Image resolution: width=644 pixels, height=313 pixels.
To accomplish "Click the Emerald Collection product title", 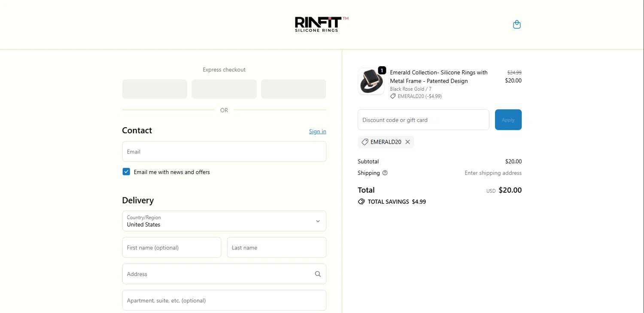I will pyautogui.click(x=439, y=77).
